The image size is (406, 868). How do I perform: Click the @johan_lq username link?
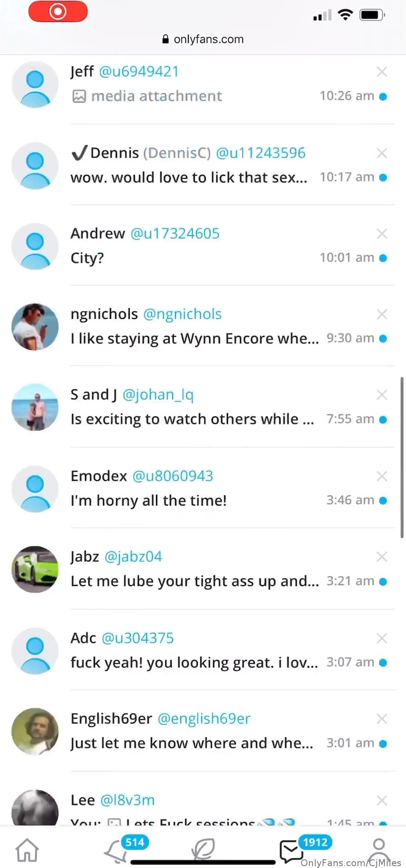point(158,395)
